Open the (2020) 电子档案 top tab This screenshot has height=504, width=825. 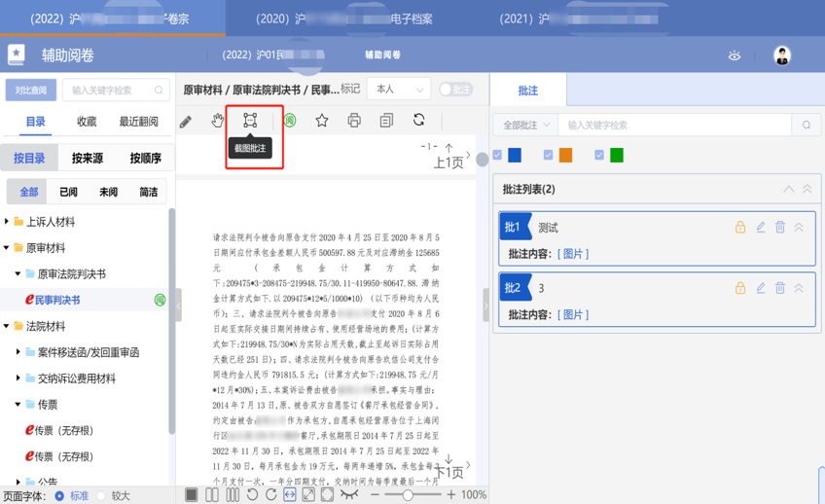[x=344, y=18]
